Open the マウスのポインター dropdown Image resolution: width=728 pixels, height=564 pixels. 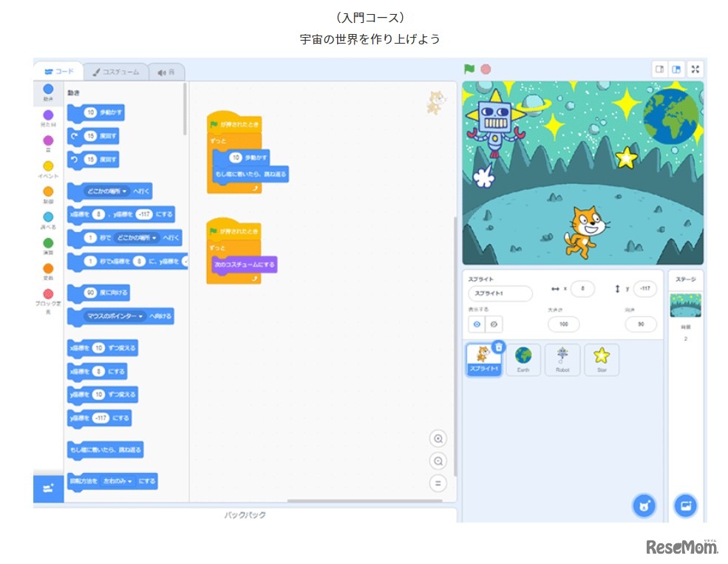(x=115, y=316)
